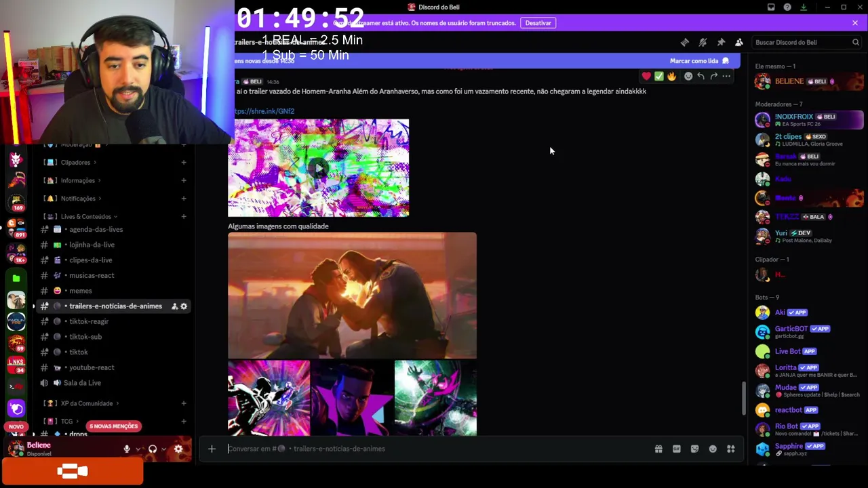Viewport: 868px width, 488px height.
Task: Click the green download update icon
Action: coord(804,7)
